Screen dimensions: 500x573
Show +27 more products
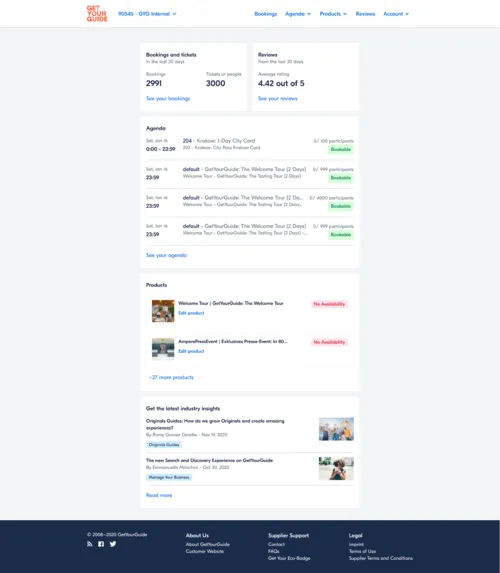(171, 377)
